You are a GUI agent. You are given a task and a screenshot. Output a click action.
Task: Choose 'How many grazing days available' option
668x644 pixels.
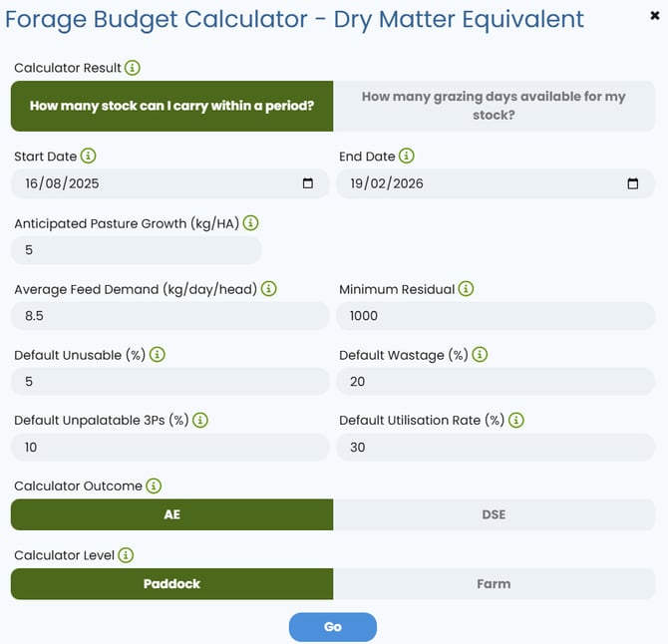[x=494, y=106]
